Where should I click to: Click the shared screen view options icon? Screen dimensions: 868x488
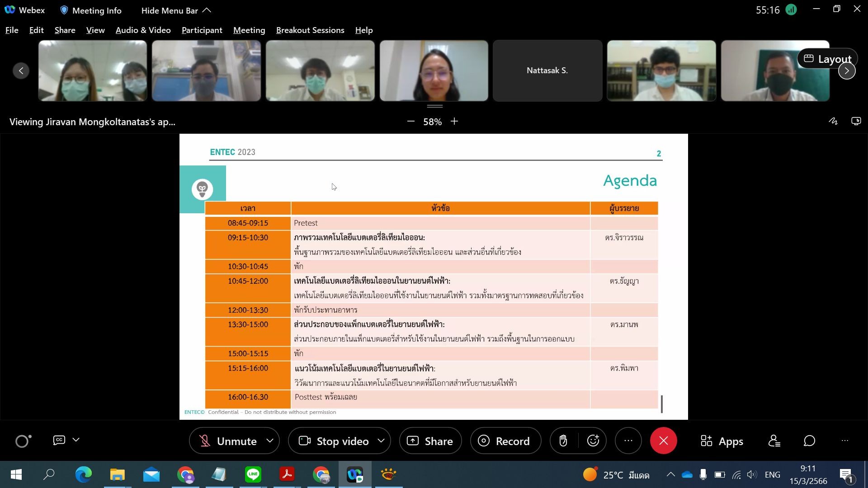(856, 121)
